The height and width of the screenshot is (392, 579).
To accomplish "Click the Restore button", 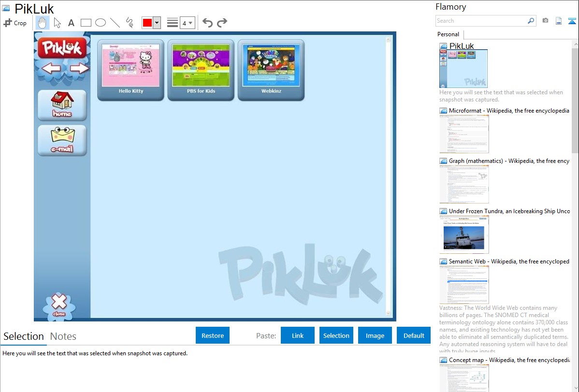I will tap(213, 335).
